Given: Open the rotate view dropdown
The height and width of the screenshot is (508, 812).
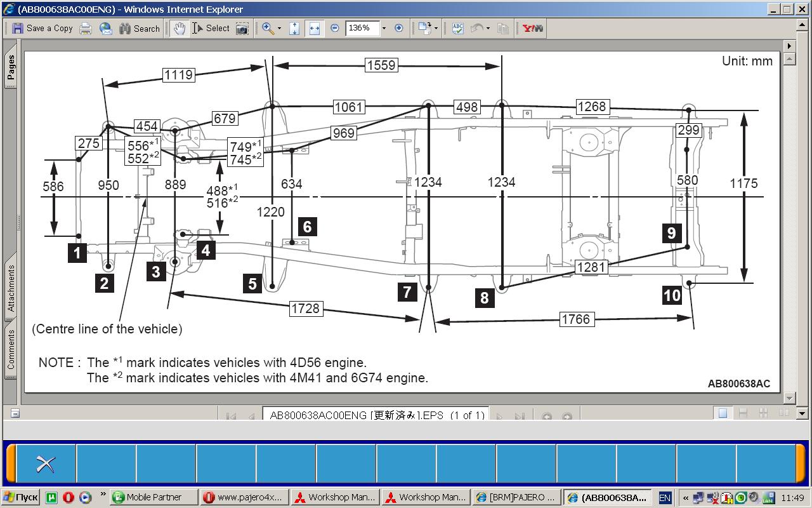Looking at the screenshot, I should pyautogui.click(x=435, y=29).
